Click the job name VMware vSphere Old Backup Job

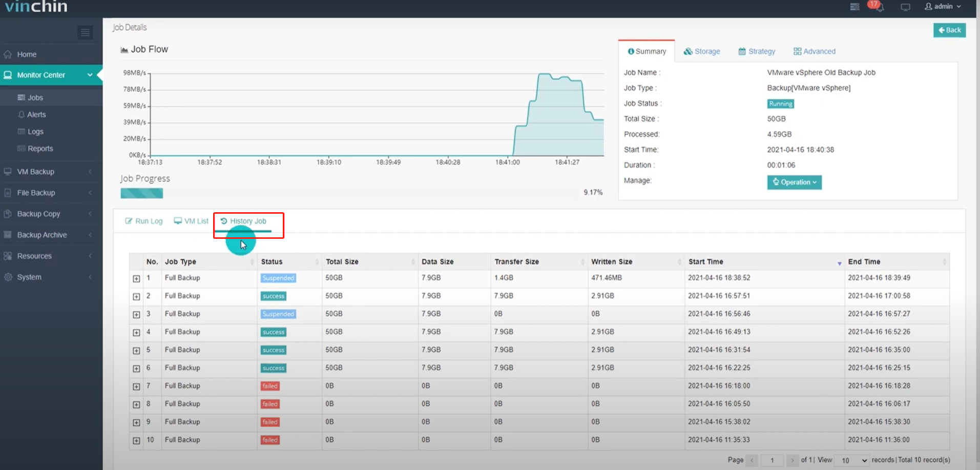click(821, 72)
